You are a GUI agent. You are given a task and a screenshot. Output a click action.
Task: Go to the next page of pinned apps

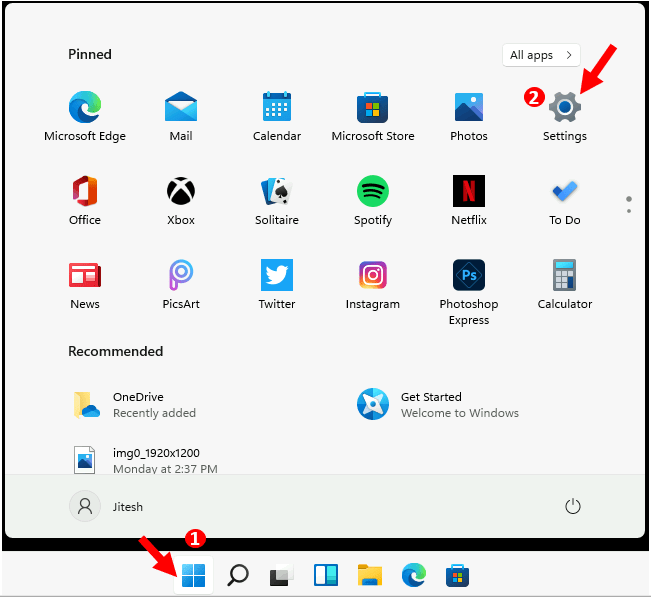coord(629,211)
